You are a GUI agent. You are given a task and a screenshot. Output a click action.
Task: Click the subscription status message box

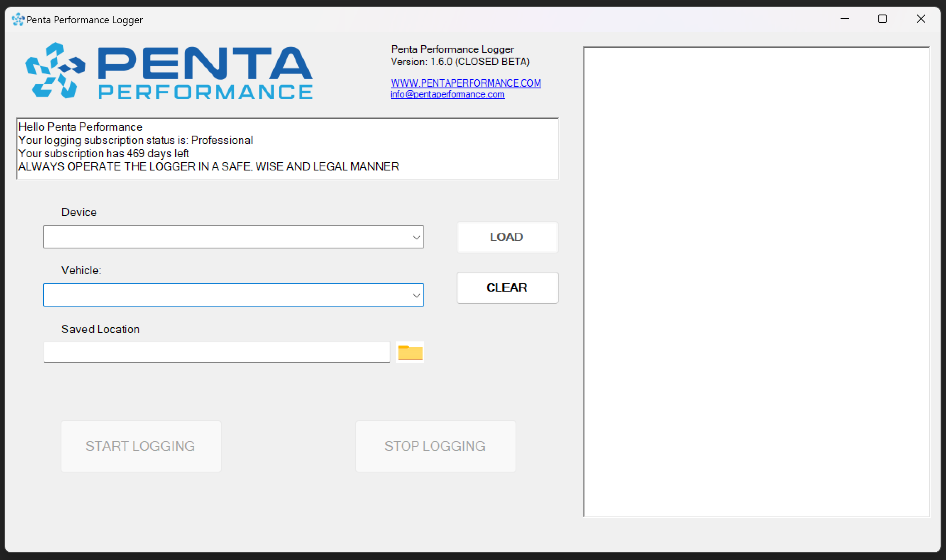tap(287, 149)
